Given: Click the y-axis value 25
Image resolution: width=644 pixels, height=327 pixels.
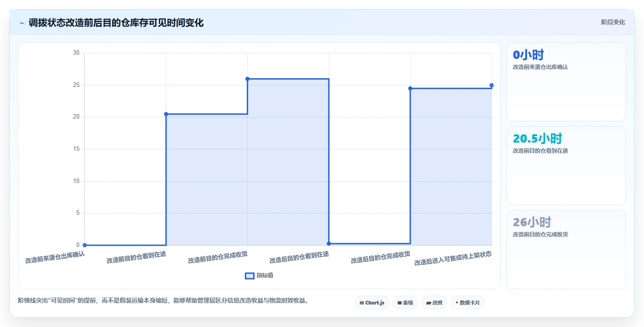Looking at the screenshot, I should (76, 85).
